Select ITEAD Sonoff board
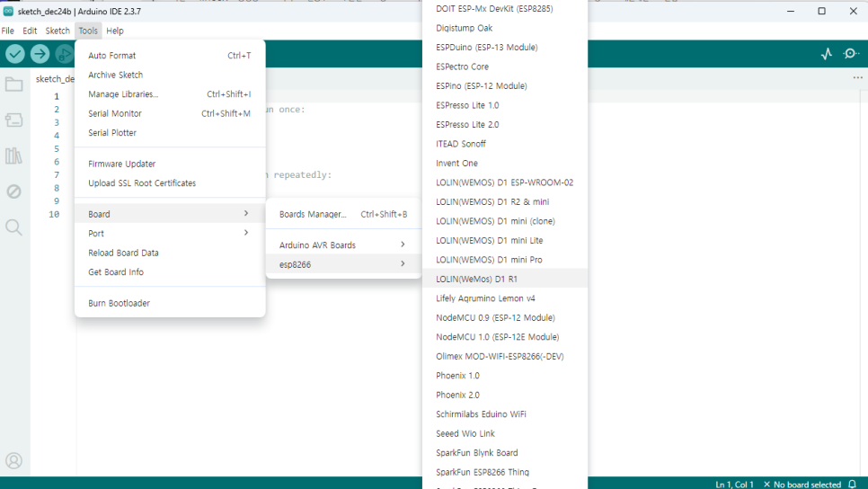Image resolution: width=868 pixels, height=489 pixels. click(505, 144)
